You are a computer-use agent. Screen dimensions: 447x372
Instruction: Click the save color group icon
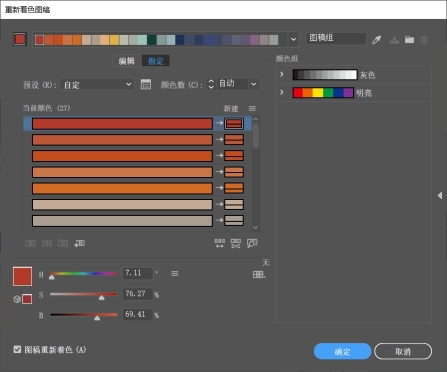point(394,40)
